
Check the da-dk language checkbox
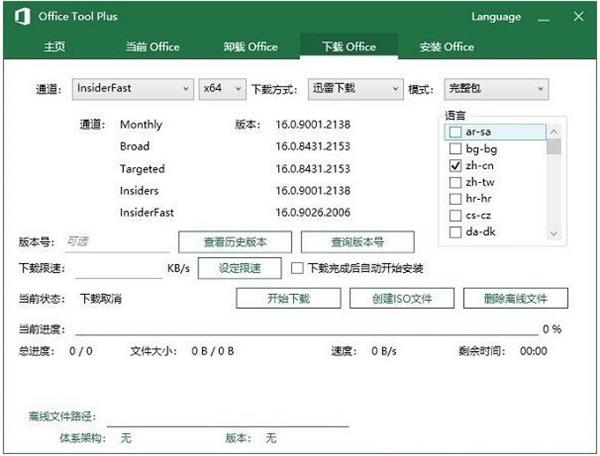pos(455,232)
